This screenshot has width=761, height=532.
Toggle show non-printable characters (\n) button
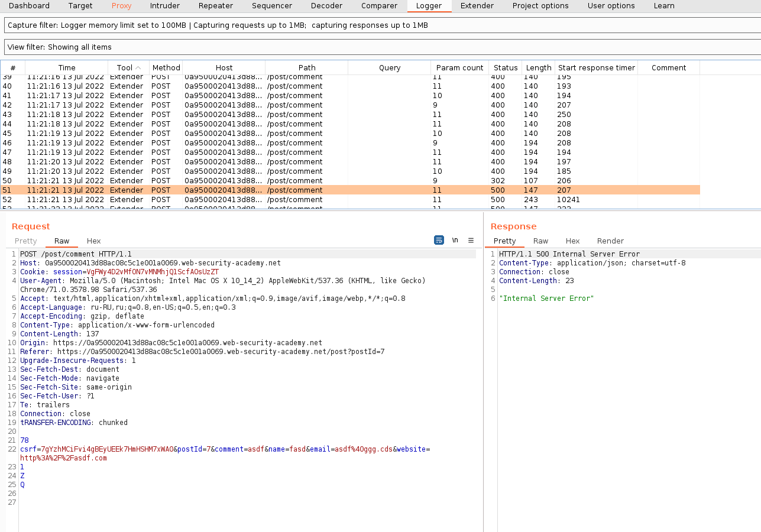tap(455, 240)
